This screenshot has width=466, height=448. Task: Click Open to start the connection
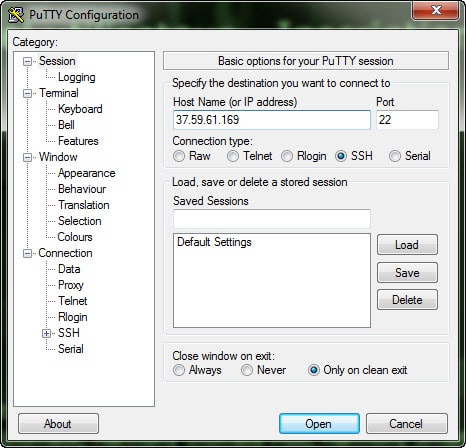click(319, 424)
